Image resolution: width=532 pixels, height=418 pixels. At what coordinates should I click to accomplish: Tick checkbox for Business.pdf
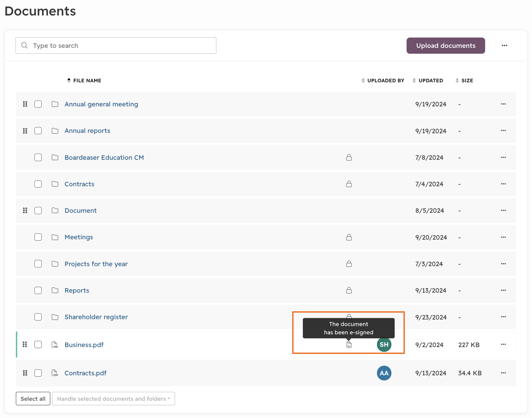pyautogui.click(x=38, y=345)
